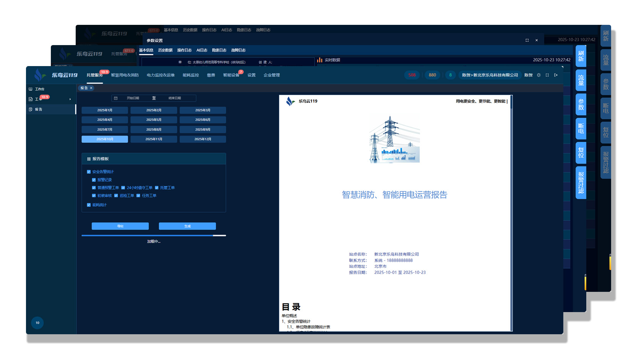Toggle the 能耗统计 checkbox
The height and width of the screenshot is (361, 644).
[x=89, y=205]
